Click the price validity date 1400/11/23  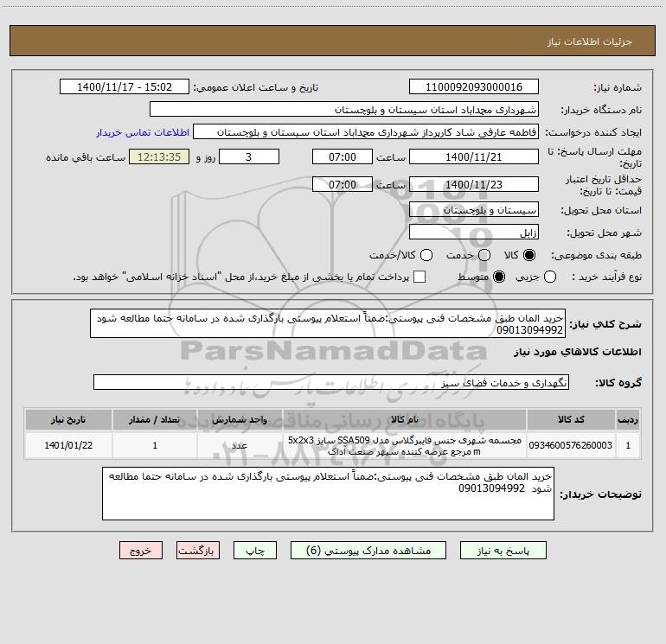coord(474,184)
